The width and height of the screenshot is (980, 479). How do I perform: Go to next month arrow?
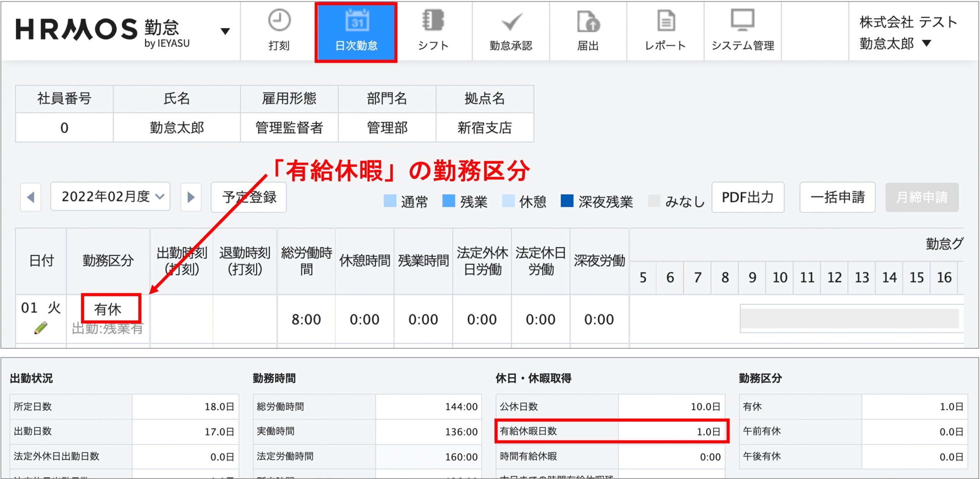click(x=191, y=197)
